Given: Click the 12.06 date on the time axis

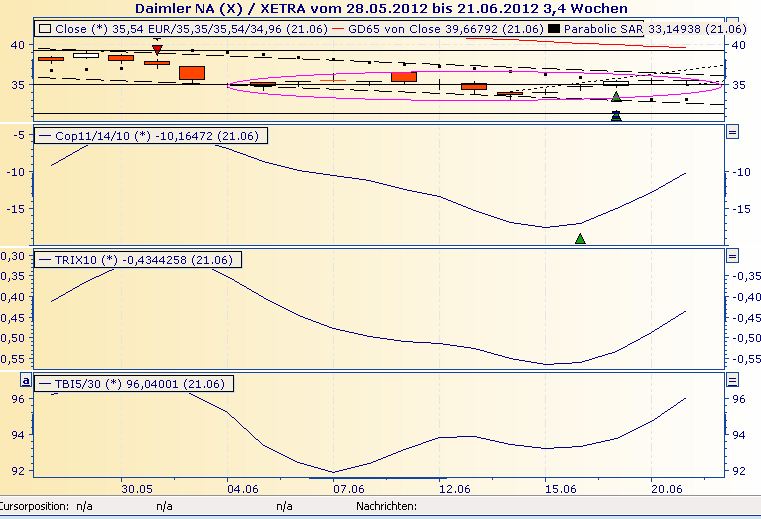Looking at the screenshot, I should click(x=455, y=488).
